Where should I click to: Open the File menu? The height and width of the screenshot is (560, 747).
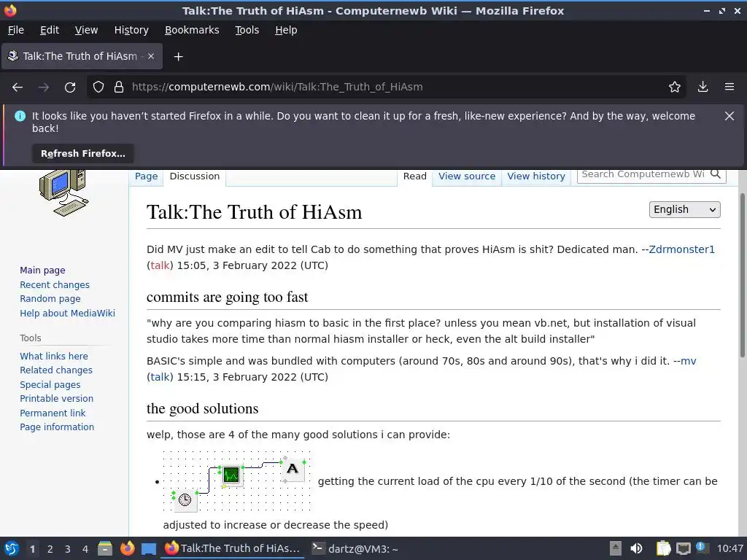[16, 30]
